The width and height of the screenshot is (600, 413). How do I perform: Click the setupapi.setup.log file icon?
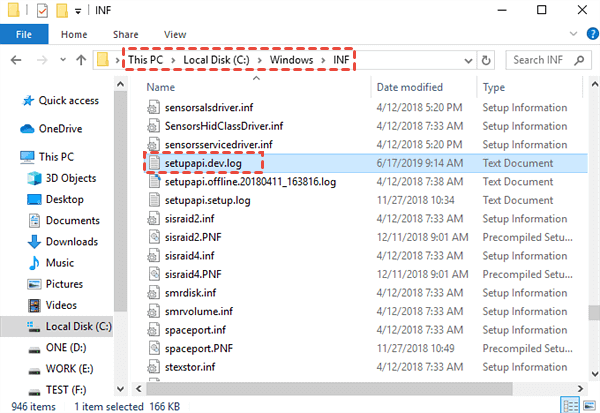tap(154, 200)
